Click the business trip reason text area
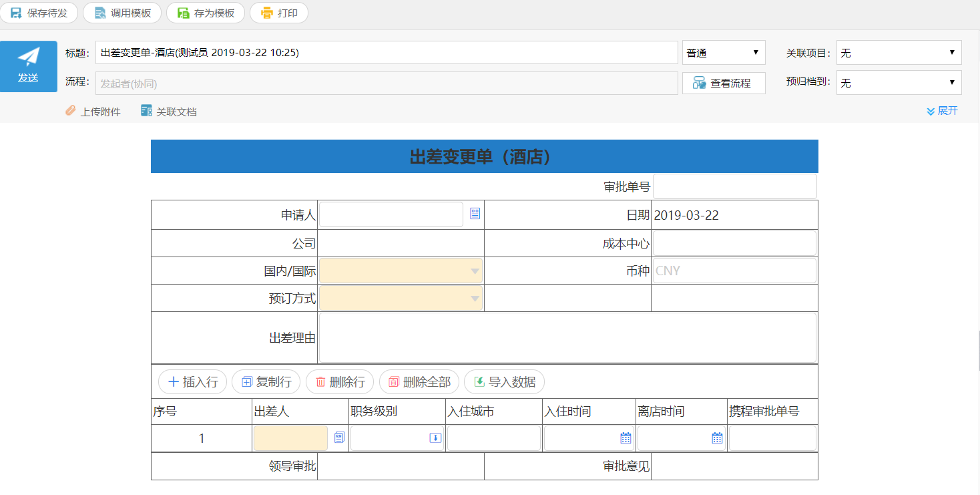This screenshot has height=495, width=980. click(567, 338)
